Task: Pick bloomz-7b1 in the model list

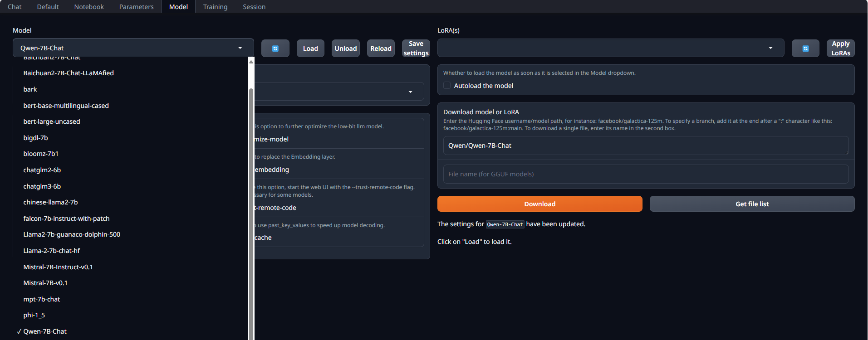Action: [131, 154]
